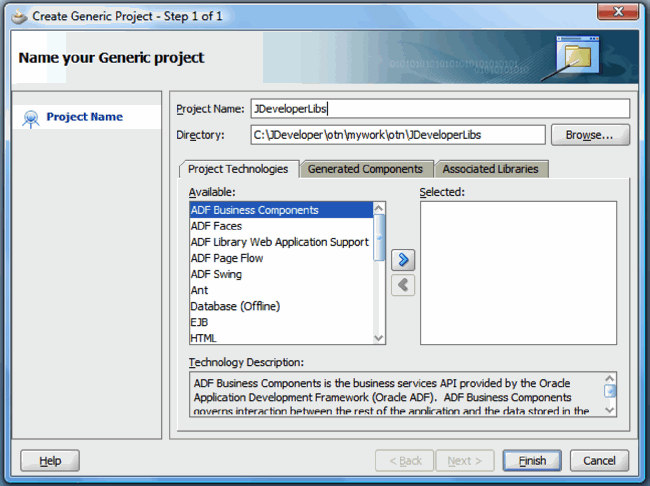Click the Available list scrollbar thumb

click(379, 237)
